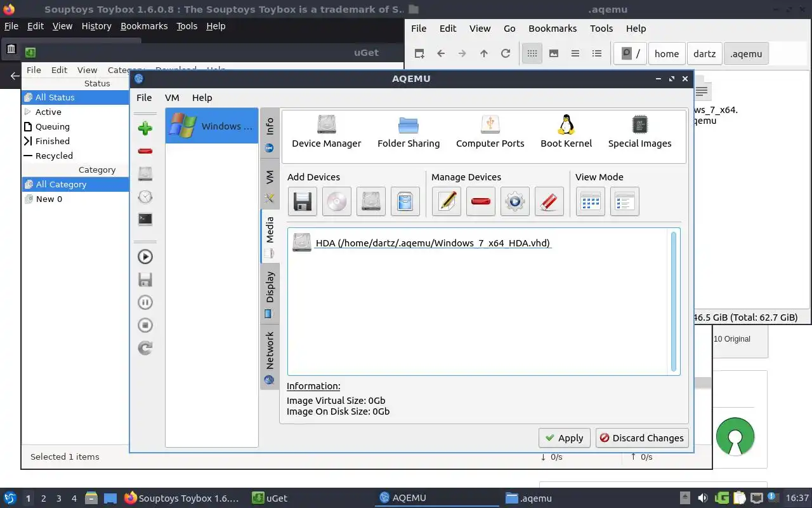This screenshot has height=508, width=812.
Task: Open Boot Kernel
Action: (566, 133)
